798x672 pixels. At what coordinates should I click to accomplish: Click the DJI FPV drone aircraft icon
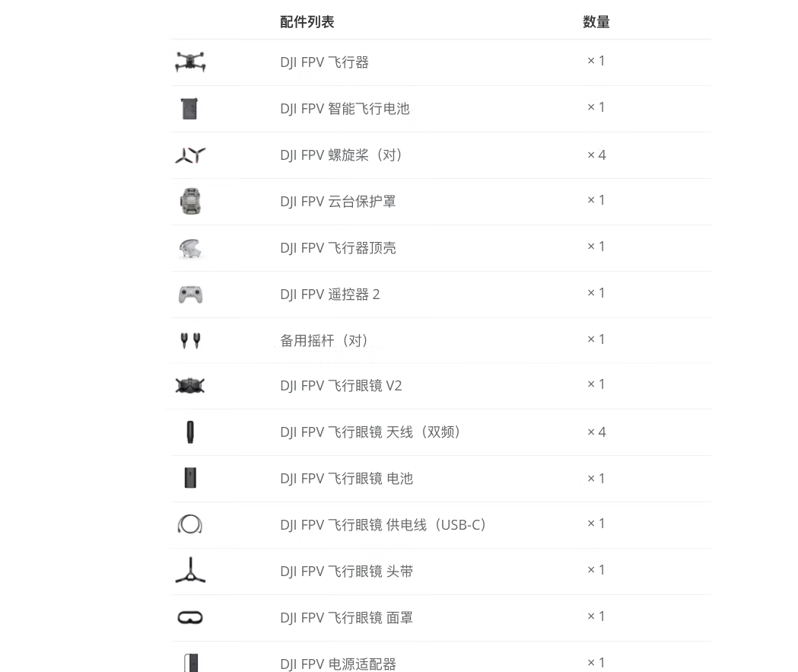tap(190, 62)
